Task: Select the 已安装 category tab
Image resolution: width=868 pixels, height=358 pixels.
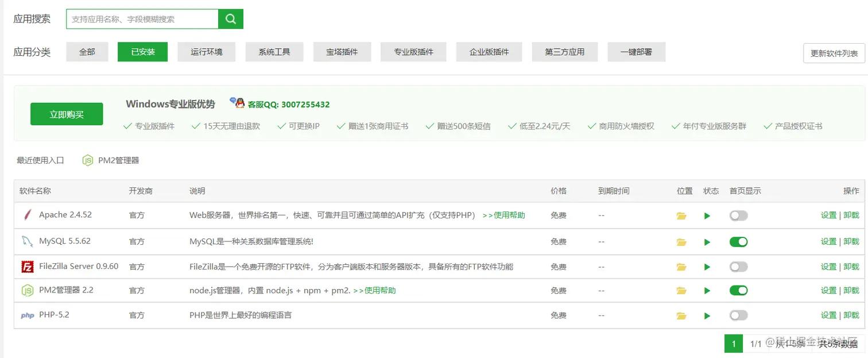Action: click(x=143, y=52)
